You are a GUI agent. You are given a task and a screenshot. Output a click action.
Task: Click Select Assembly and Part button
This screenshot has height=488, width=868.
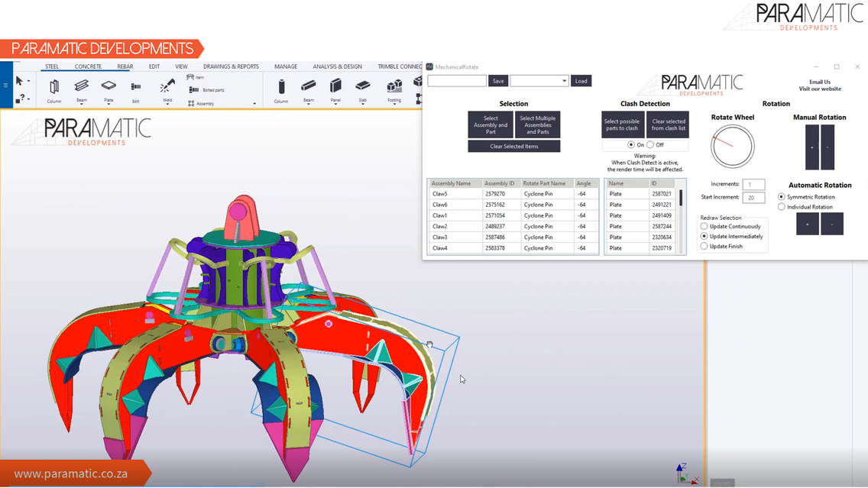pyautogui.click(x=491, y=124)
